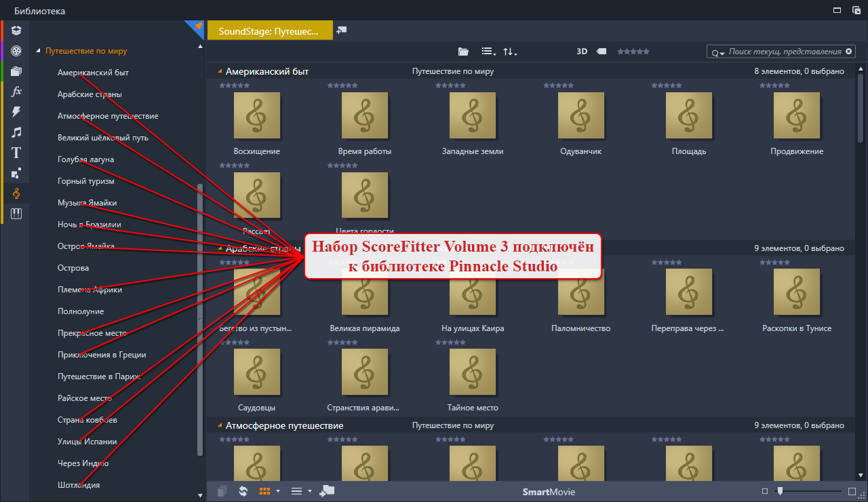Select the Продвижение track thumbnail
Viewport: 868px width, 502px height.
click(x=797, y=115)
